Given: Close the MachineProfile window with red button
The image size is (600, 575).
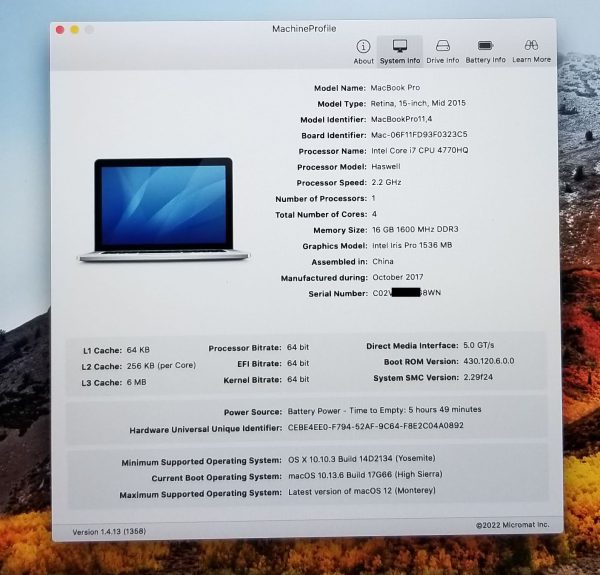Looking at the screenshot, I should pyautogui.click(x=60, y=29).
